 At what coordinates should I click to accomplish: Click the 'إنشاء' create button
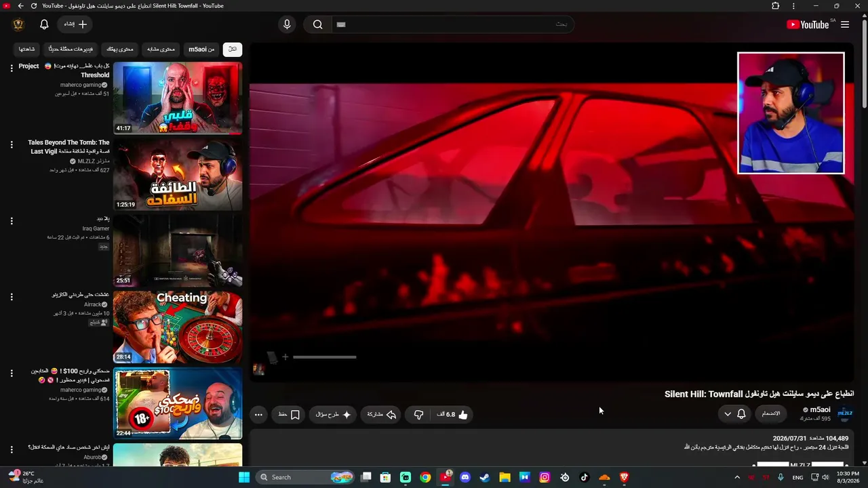(x=75, y=24)
